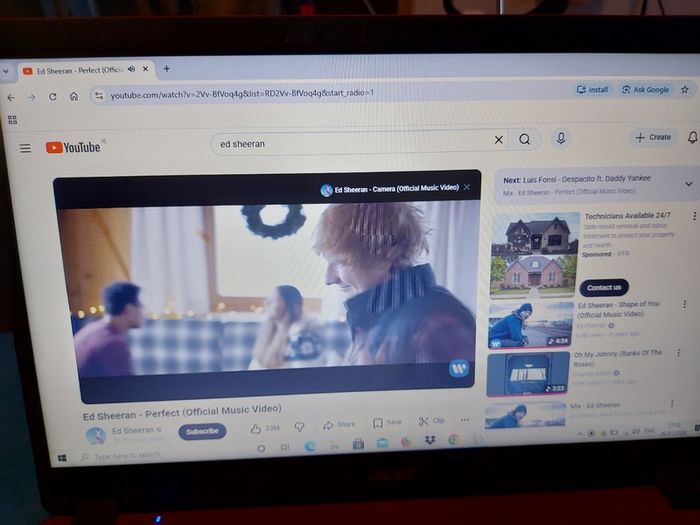
Task: Start voice search with the microphone icon
Action: (x=561, y=138)
